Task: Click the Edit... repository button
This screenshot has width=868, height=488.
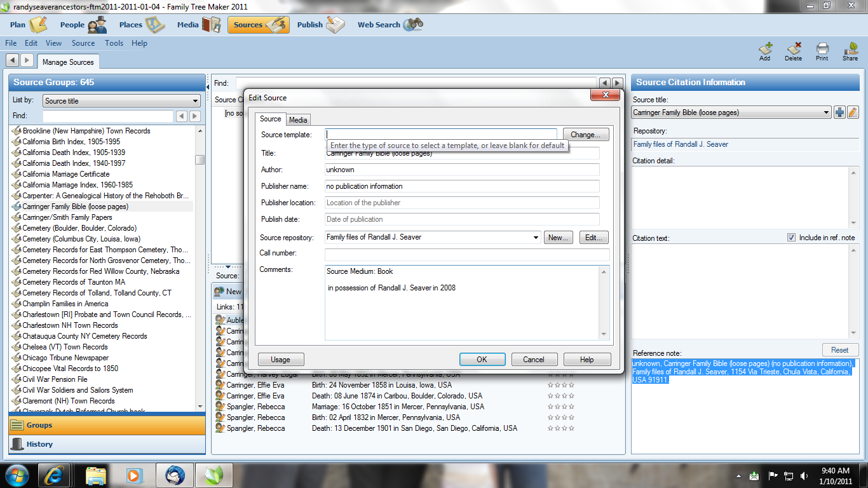Action: click(594, 238)
